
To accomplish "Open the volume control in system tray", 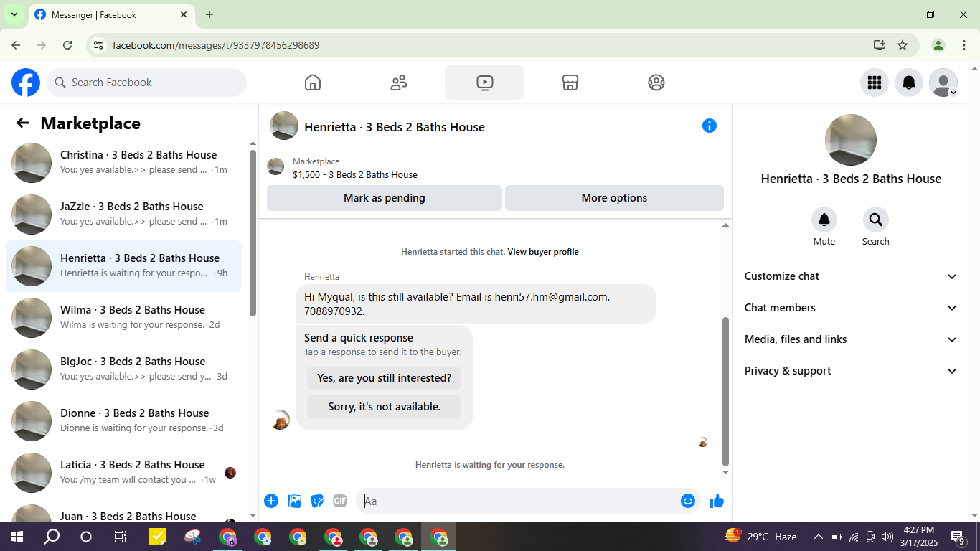I will click(887, 537).
